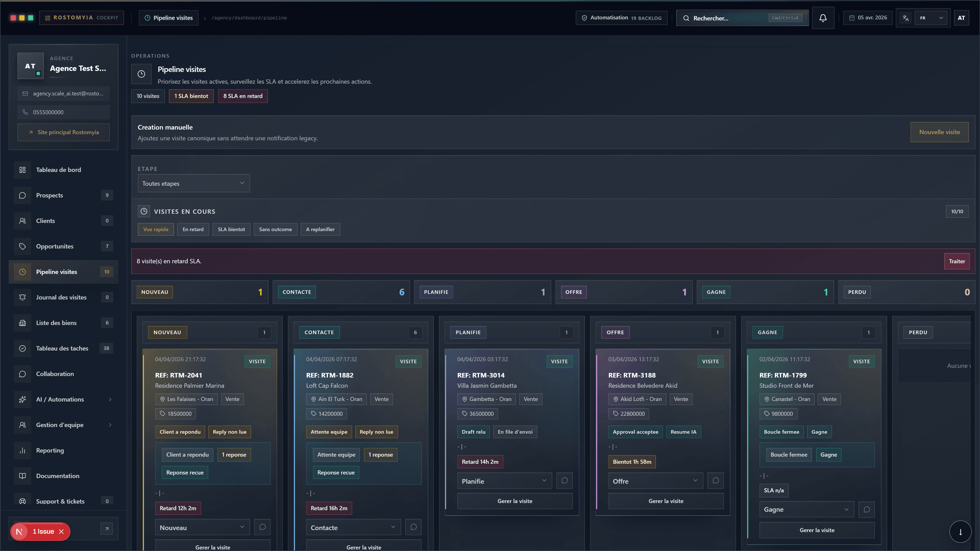
Task: Open the notifications bell
Action: click(x=823, y=18)
